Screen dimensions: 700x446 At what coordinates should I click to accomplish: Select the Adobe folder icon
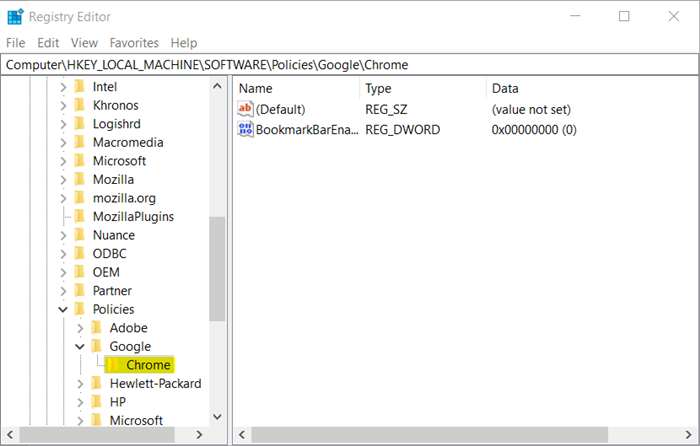(x=97, y=327)
